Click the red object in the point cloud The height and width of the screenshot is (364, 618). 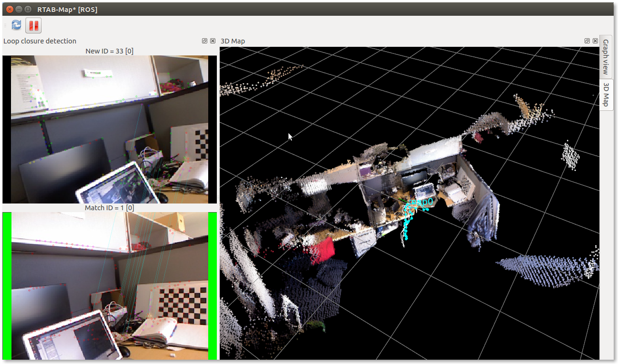coord(323,250)
